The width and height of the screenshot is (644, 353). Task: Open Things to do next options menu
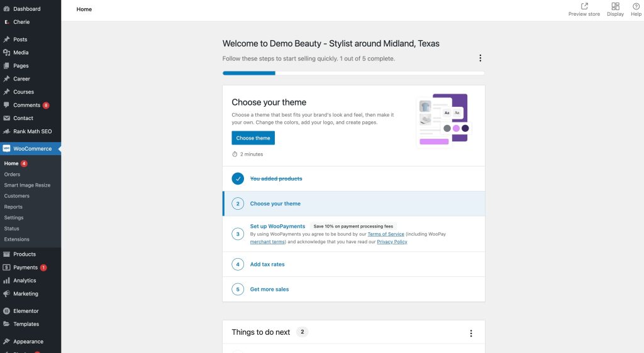(x=470, y=333)
